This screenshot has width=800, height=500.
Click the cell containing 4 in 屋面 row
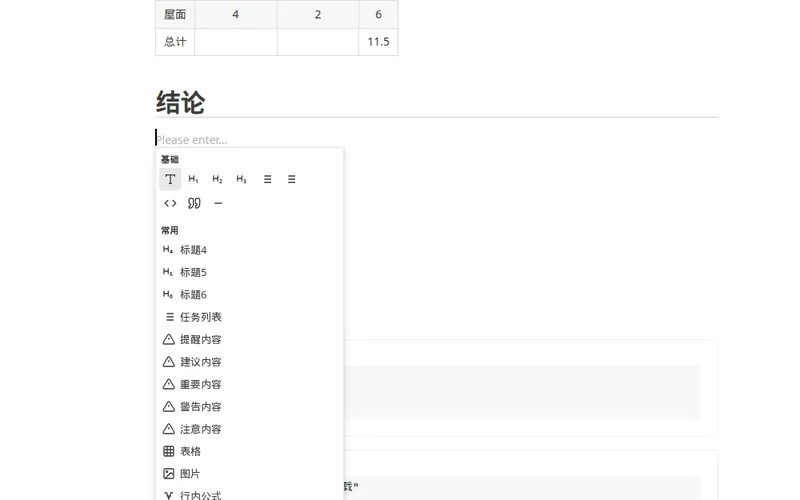pyautogui.click(x=236, y=14)
